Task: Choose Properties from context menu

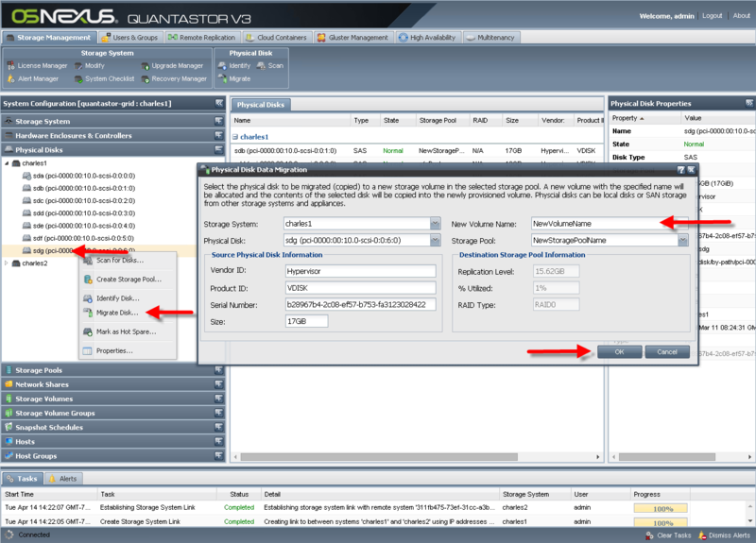Action: (x=128, y=350)
